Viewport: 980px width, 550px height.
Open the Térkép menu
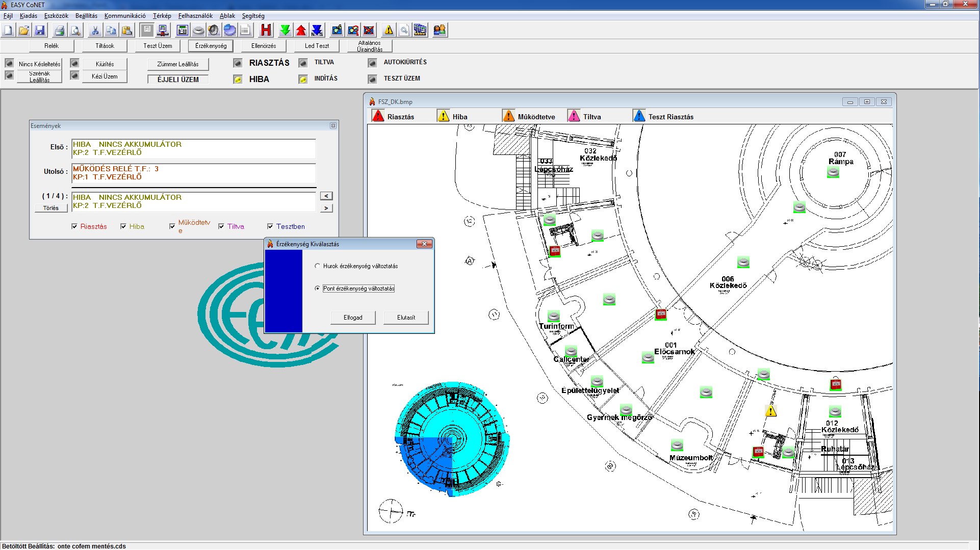(x=162, y=16)
